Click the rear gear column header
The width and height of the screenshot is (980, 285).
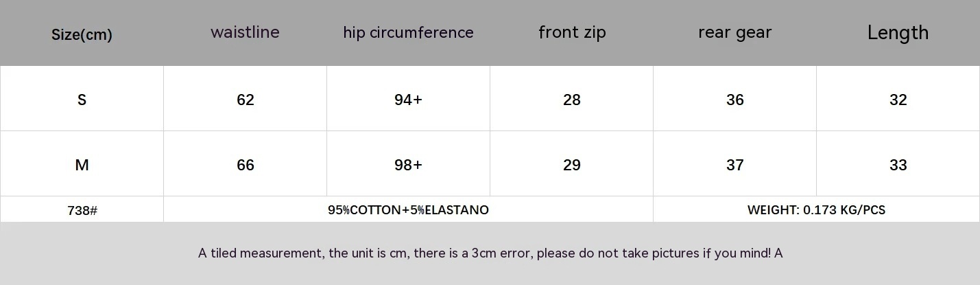click(734, 32)
